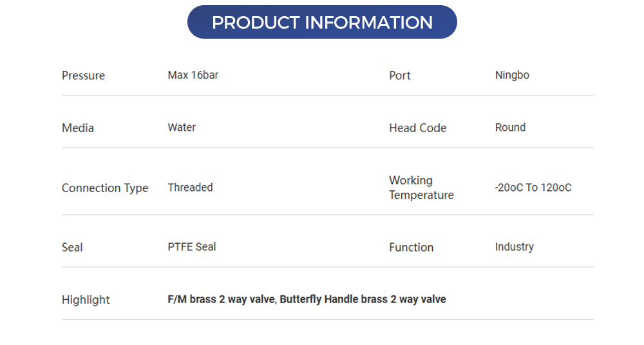Click the Function label
The width and height of the screenshot is (644, 345).
[411, 247]
